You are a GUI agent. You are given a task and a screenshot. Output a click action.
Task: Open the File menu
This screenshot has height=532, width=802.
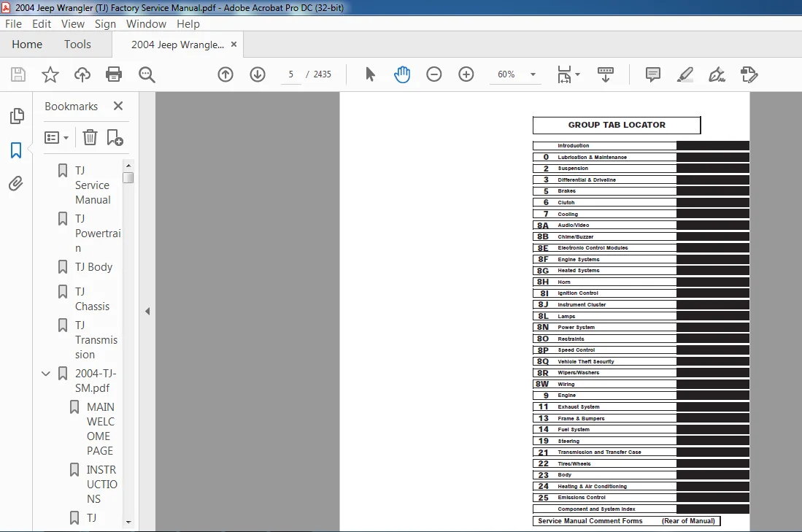(13, 24)
